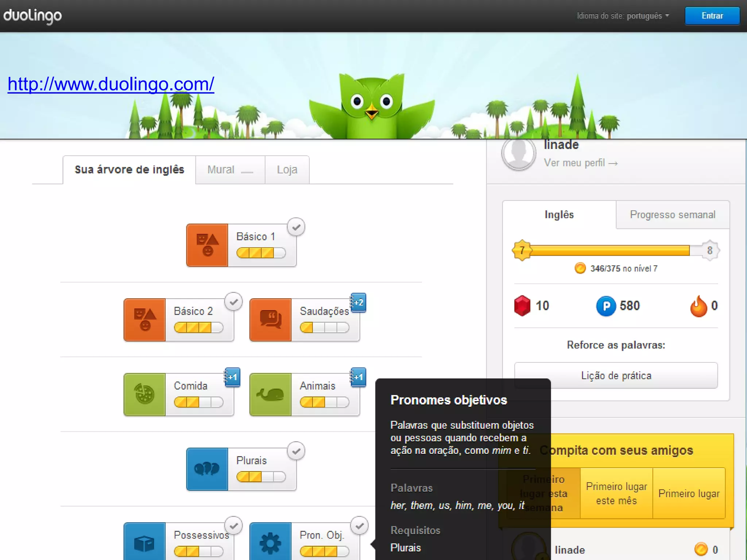The width and height of the screenshot is (747, 560).
Task: Open the Básico 1 skill icon
Action: pos(207,245)
